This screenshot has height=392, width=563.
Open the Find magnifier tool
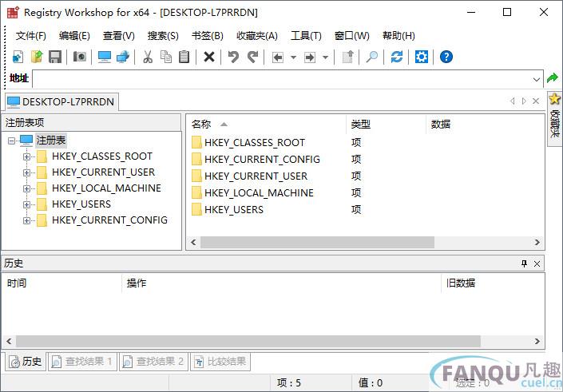(x=371, y=57)
